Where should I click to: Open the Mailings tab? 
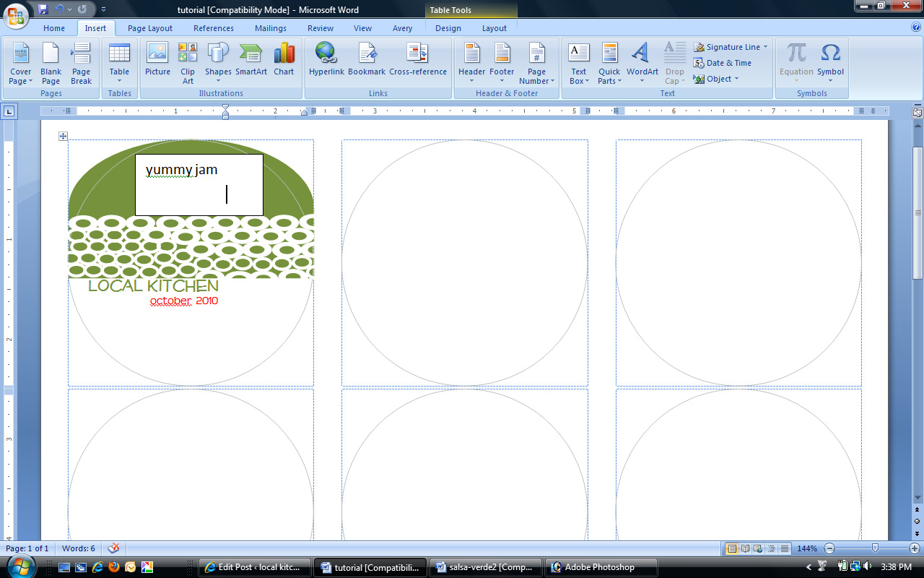(271, 28)
